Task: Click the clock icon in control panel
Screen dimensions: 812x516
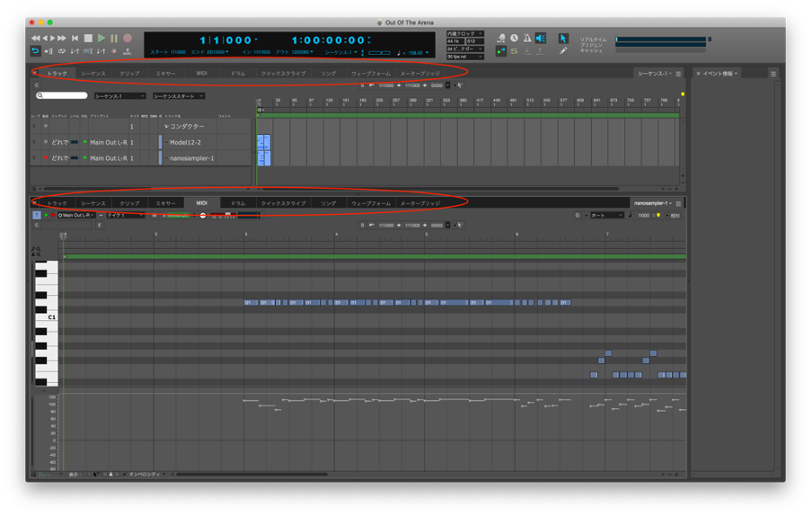Action: (514, 38)
